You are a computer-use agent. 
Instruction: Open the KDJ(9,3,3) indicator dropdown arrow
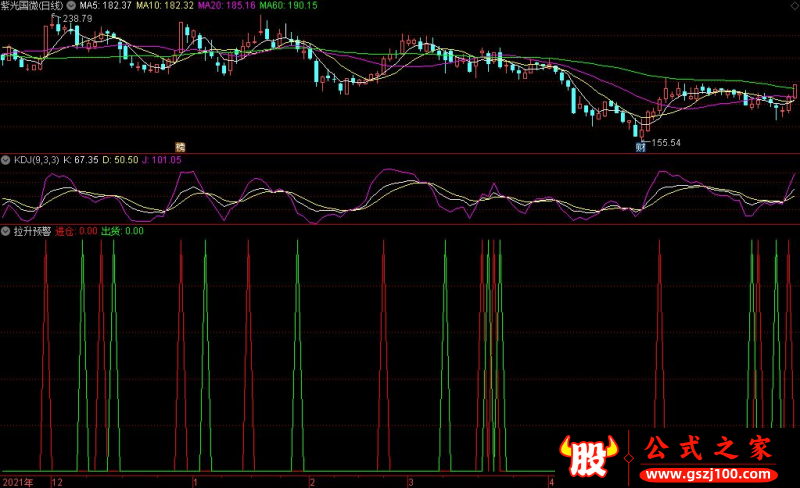tap(6, 160)
